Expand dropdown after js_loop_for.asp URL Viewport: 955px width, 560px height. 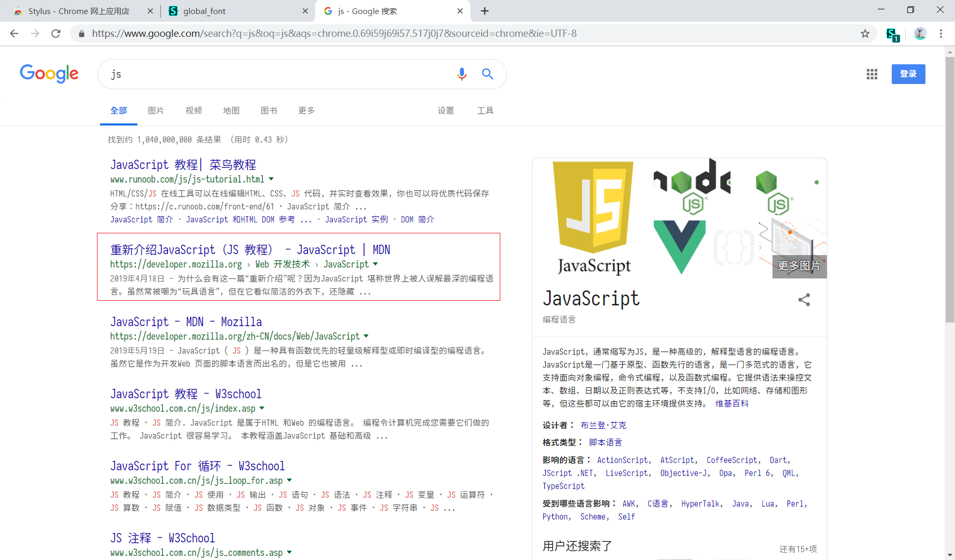pos(289,480)
